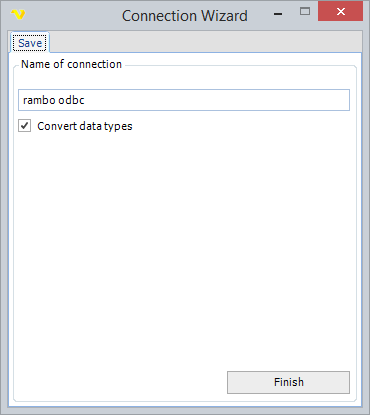370x415 pixels.
Task: Place cursor on the word rambo
Action: (39, 100)
